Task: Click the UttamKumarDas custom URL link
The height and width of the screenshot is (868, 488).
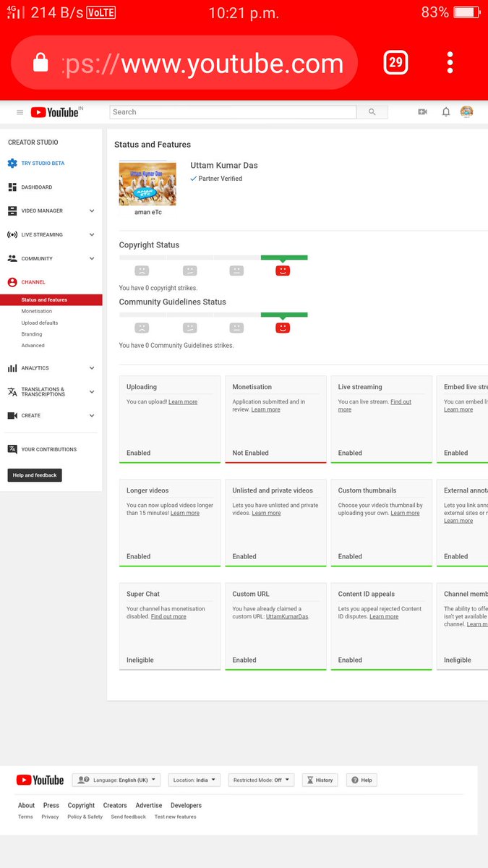Action: [287, 616]
